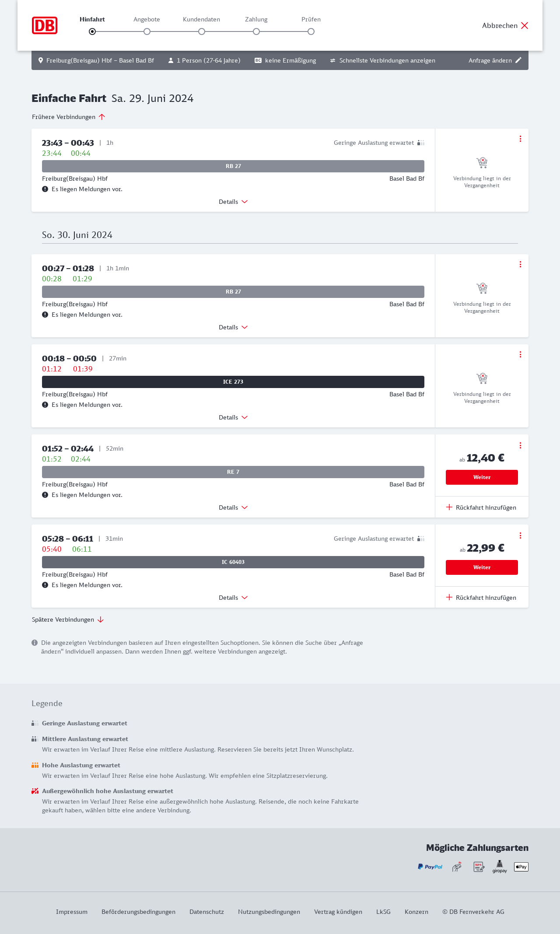Expand Details for the IC 60403 connection
560x934 pixels.
[x=233, y=598]
